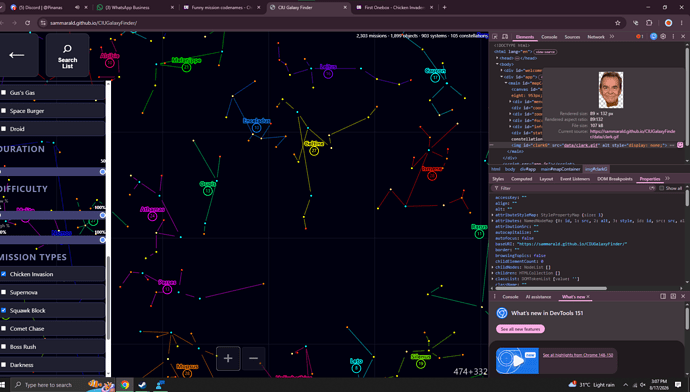Zoom in with the plus button
690x392 pixels.
tap(228, 358)
